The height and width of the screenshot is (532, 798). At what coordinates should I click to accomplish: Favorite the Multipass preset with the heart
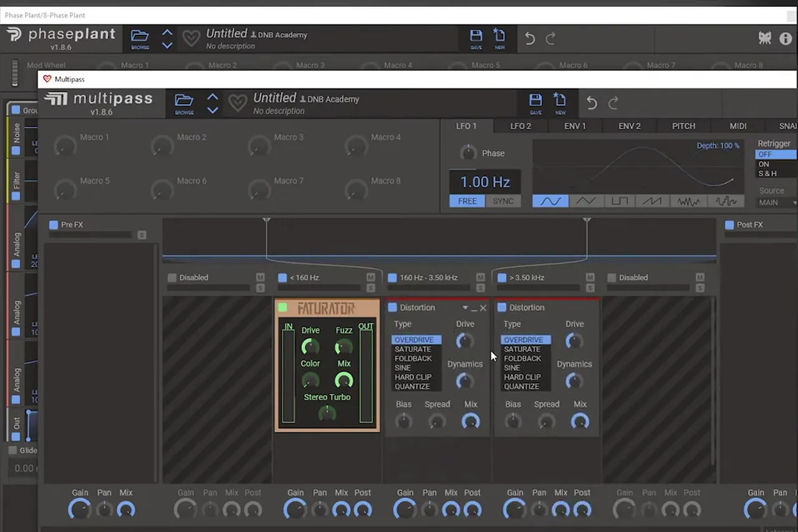238,103
